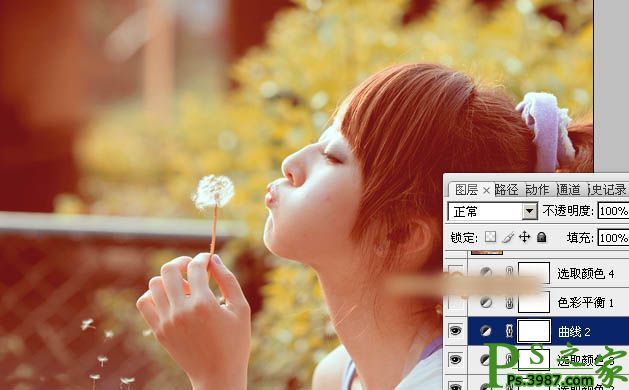Select layer named 曲线 2

pyautogui.click(x=574, y=331)
